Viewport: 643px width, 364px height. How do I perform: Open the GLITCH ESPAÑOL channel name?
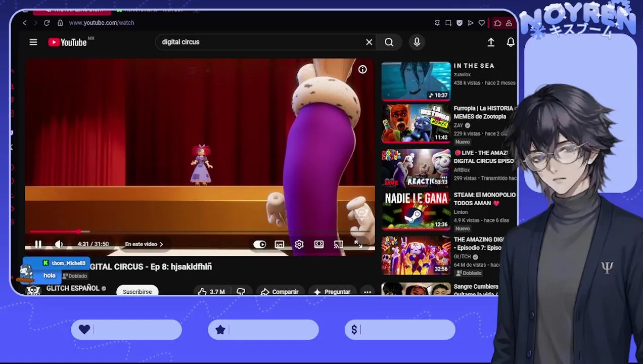pos(73,288)
